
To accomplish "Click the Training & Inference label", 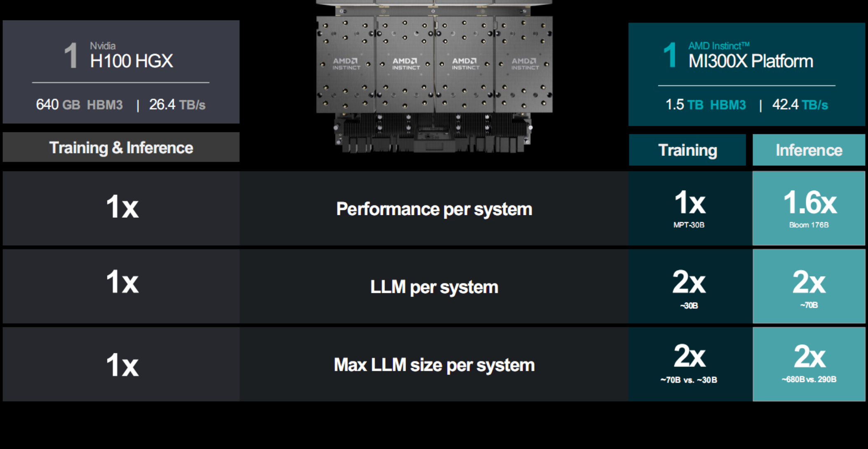I will point(121,148).
